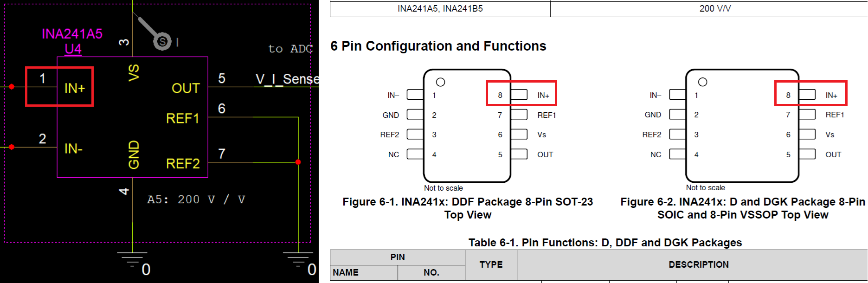Click the pin 8 IN+ pad in Figure 6-1

(519, 95)
